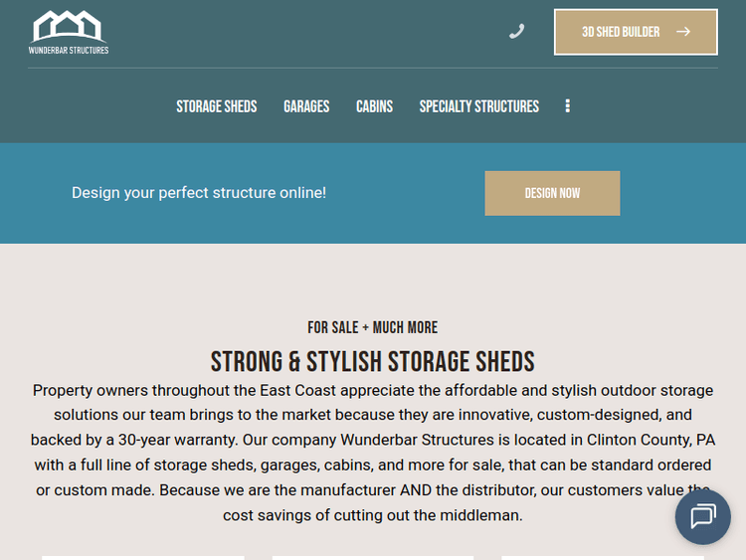Click the phone call icon

(x=516, y=32)
